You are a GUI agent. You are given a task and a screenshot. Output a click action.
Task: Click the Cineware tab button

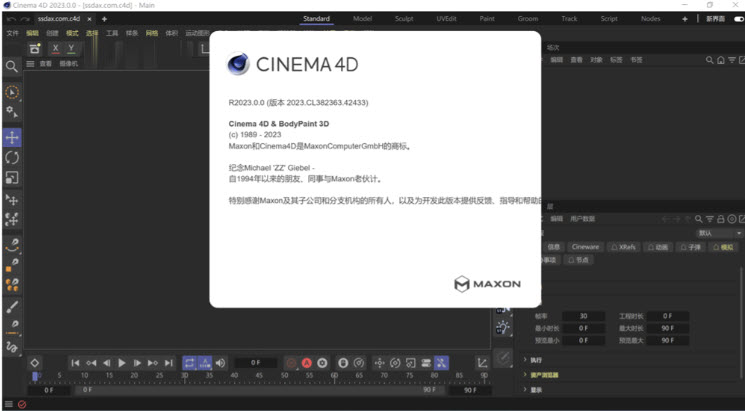point(585,246)
